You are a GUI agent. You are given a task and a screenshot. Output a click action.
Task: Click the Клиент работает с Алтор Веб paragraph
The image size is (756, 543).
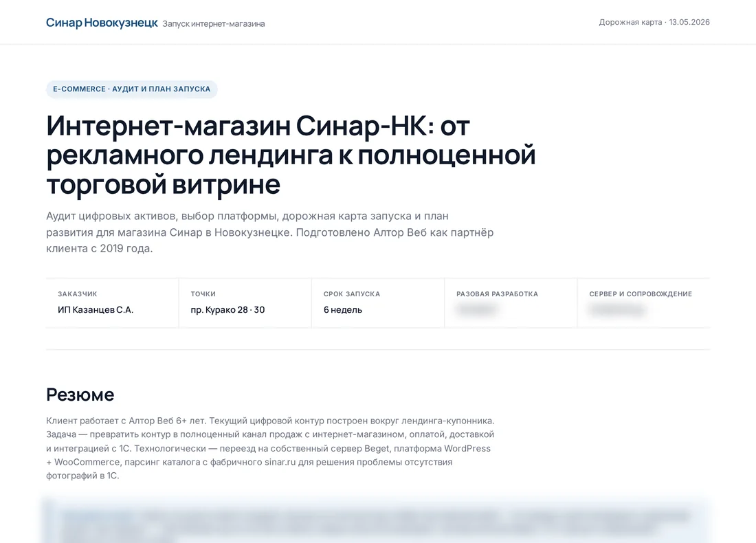[271, 448]
